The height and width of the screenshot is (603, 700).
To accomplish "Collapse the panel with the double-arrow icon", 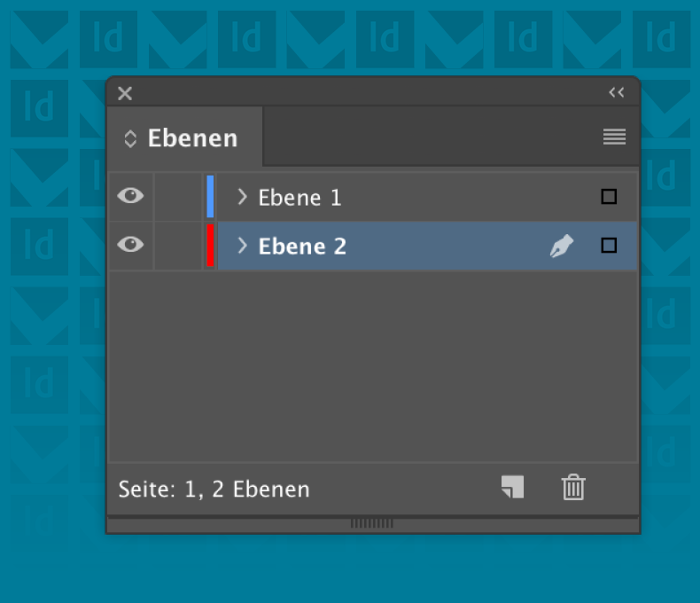I will coord(617,92).
